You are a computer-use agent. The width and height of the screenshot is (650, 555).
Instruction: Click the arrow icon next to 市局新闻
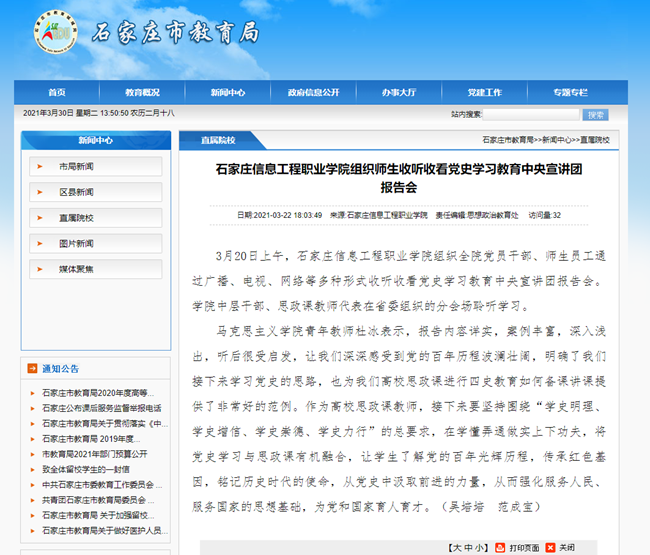tap(40, 166)
